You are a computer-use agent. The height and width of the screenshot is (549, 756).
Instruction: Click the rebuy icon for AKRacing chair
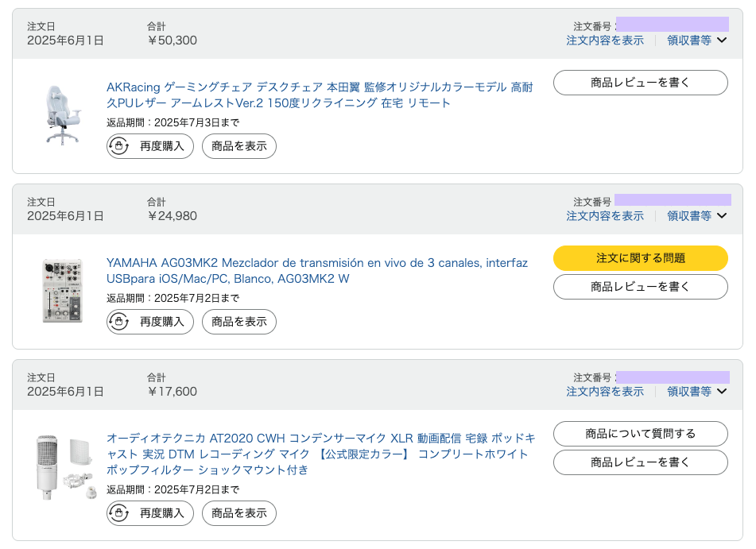point(119,146)
